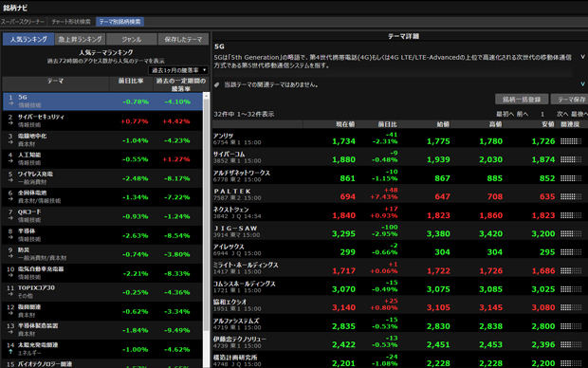Select the 人工知能 theme row
The image size is (588, 368).
point(102,159)
